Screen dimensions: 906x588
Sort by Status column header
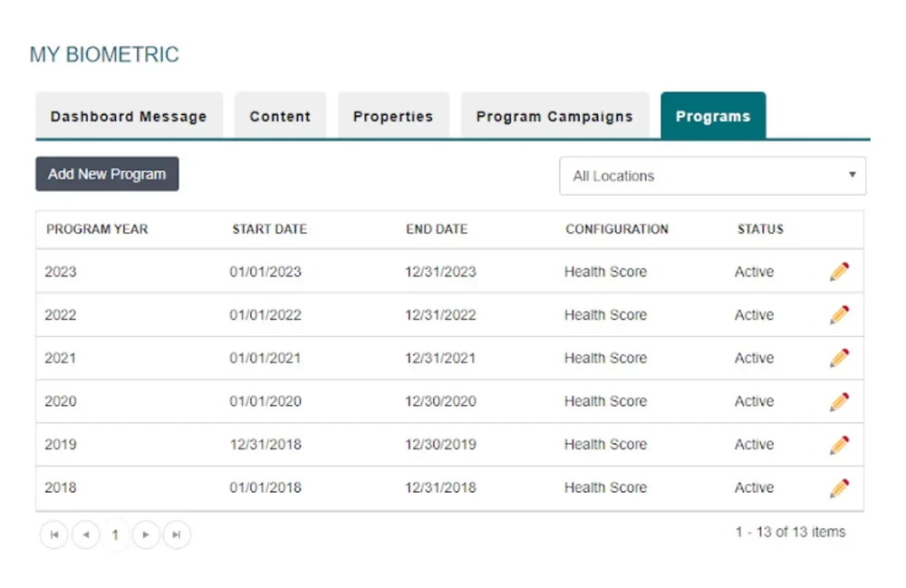(760, 229)
